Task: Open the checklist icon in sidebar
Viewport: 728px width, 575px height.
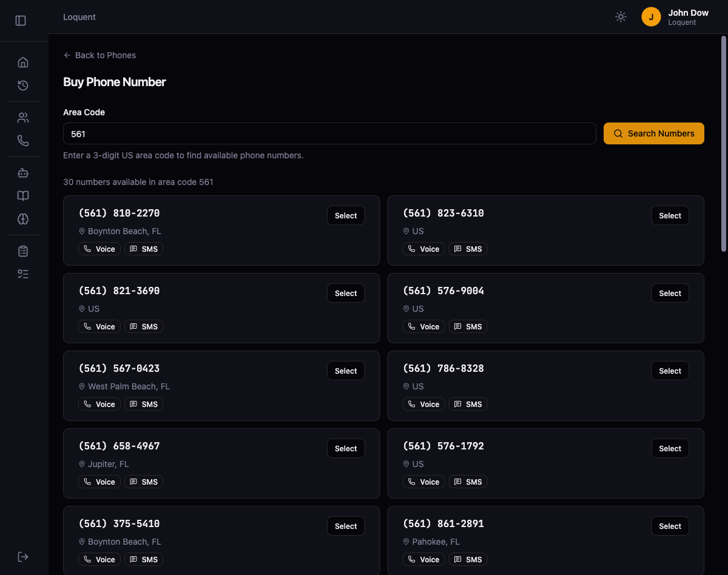Action: pyautogui.click(x=23, y=274)
